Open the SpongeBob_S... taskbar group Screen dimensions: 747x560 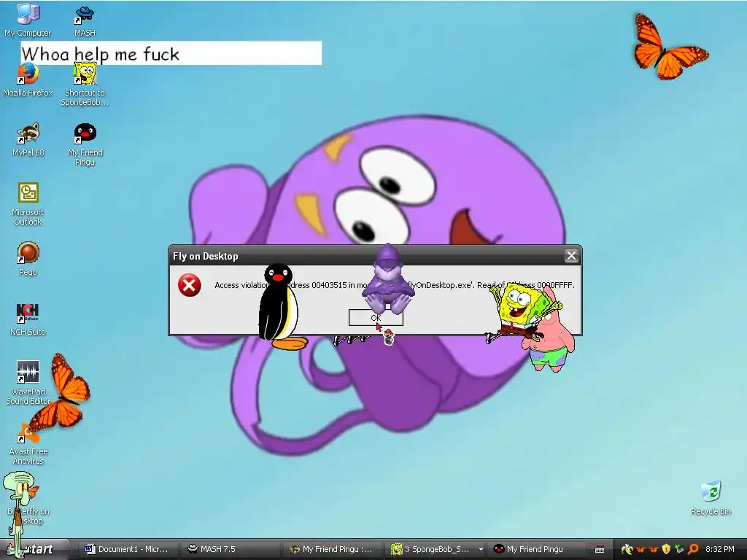pyautogui.click(x=436, y=549)
